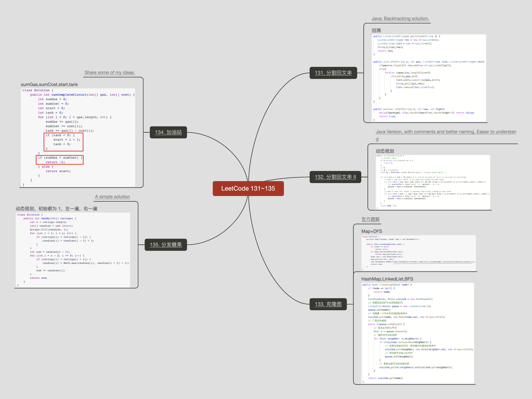
Task: Open the Java: Backtracking solution link
Action: tap(400, 19)
